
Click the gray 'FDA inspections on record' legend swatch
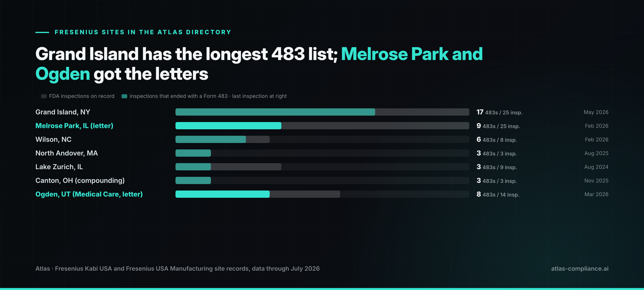44,96
